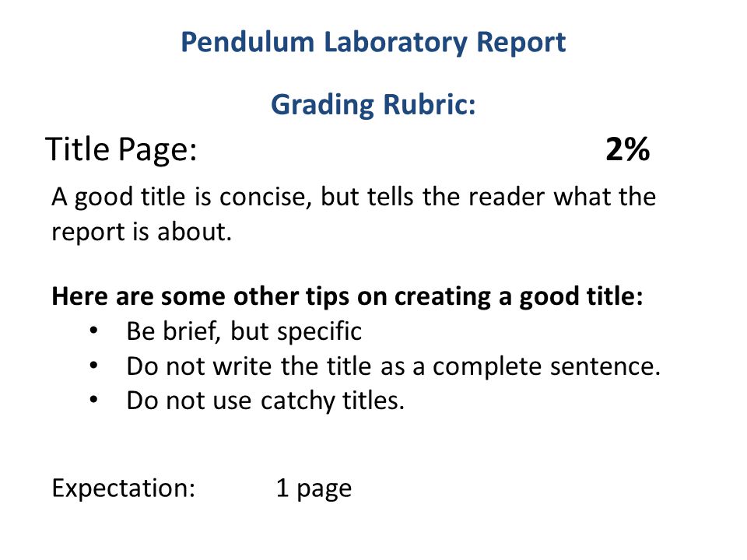Select 'Do not use catchy titles' text
This screenshot has height=560, width=747.
coord(265,401)
